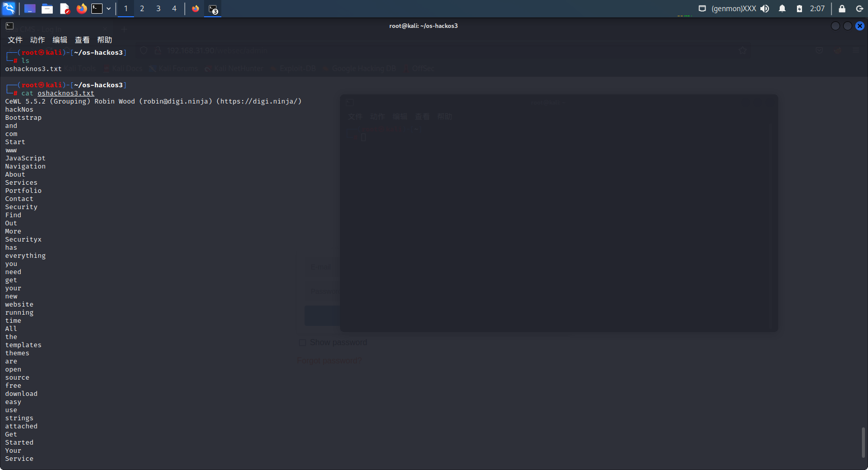The height and width of the screenshot is (470, 868).
Task: Switch to workspace 3
Action: [158, 9]
